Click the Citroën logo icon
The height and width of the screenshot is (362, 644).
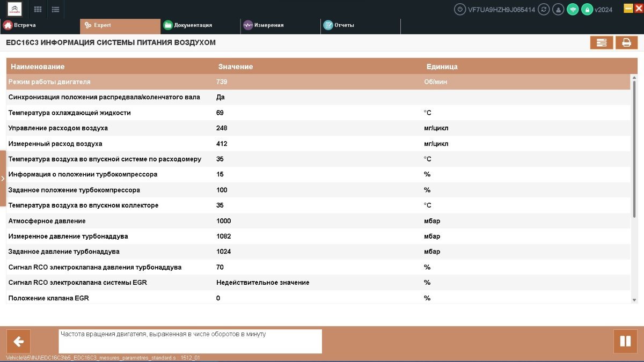coord(14,9)
